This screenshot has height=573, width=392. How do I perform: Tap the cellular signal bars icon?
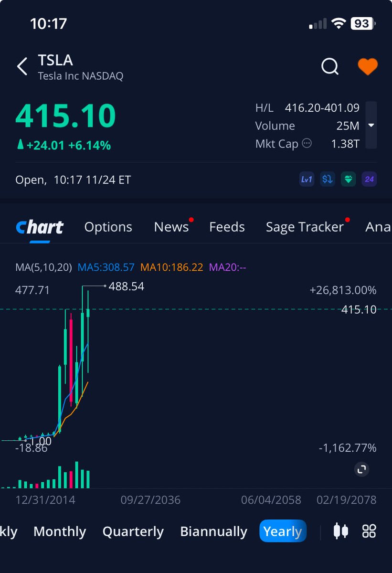click(318, 23)
